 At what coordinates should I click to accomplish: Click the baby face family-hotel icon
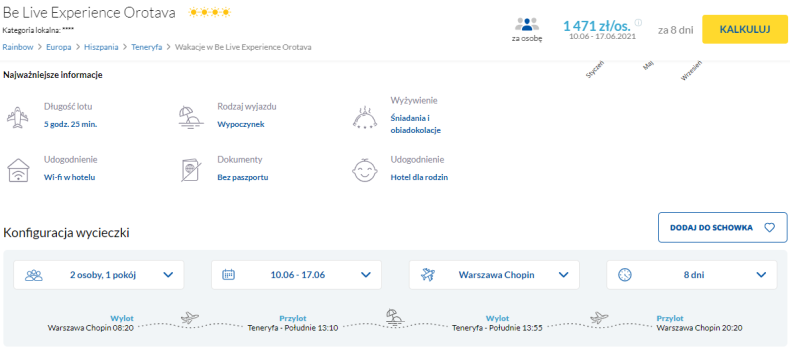pos(364,170)
